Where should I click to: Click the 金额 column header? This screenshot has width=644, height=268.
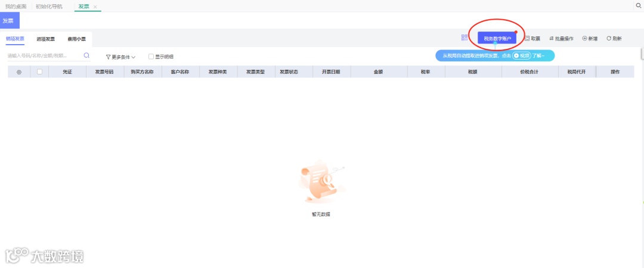pos(378,72)
